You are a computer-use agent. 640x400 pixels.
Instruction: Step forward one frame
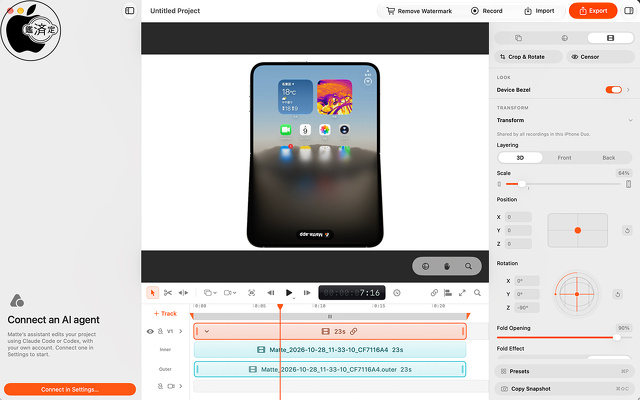point(307,293)
